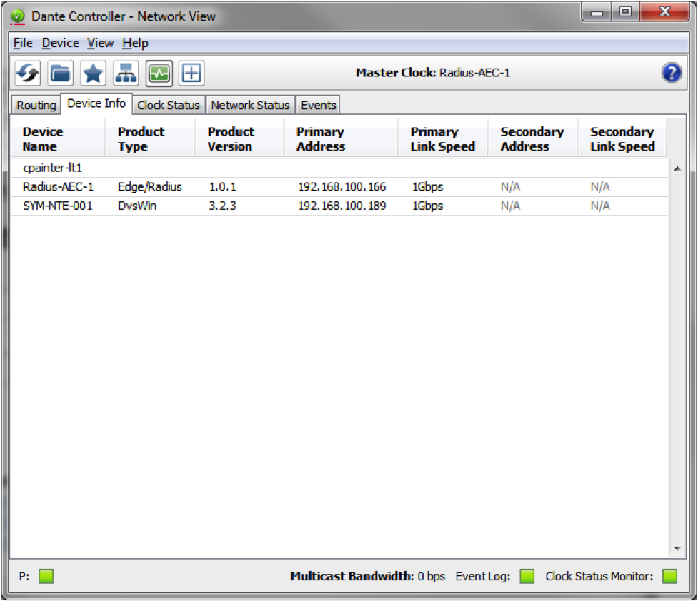Toggle the green clock status monitor icon

[x=159, y=73]
